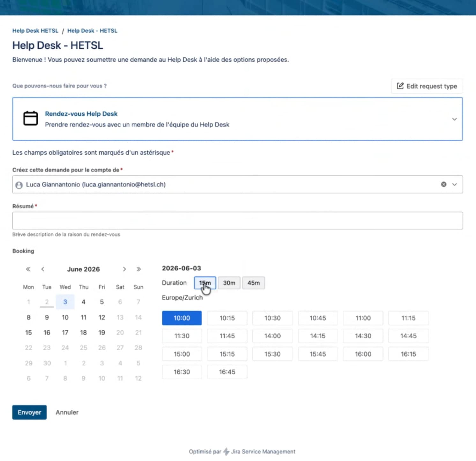Pick the 11:15 time slot
Viewport: 476px width, 461px height.
click(x=408, y=318)
